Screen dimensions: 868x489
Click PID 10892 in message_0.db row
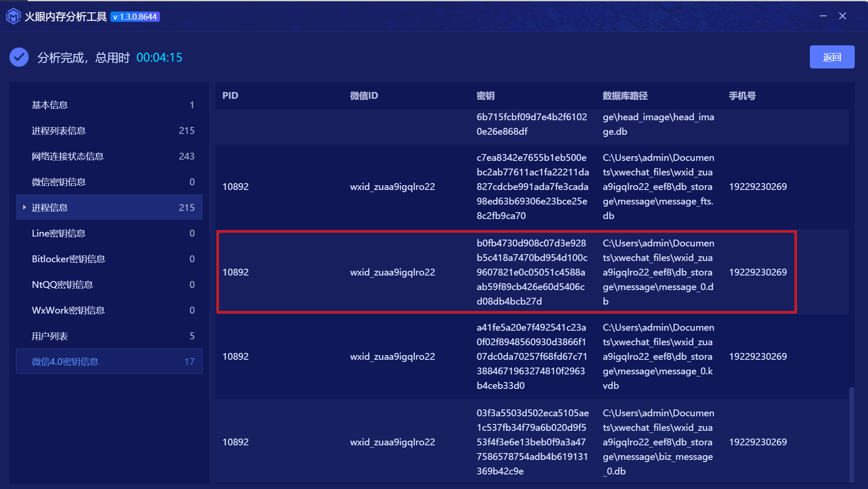point(236,272)
